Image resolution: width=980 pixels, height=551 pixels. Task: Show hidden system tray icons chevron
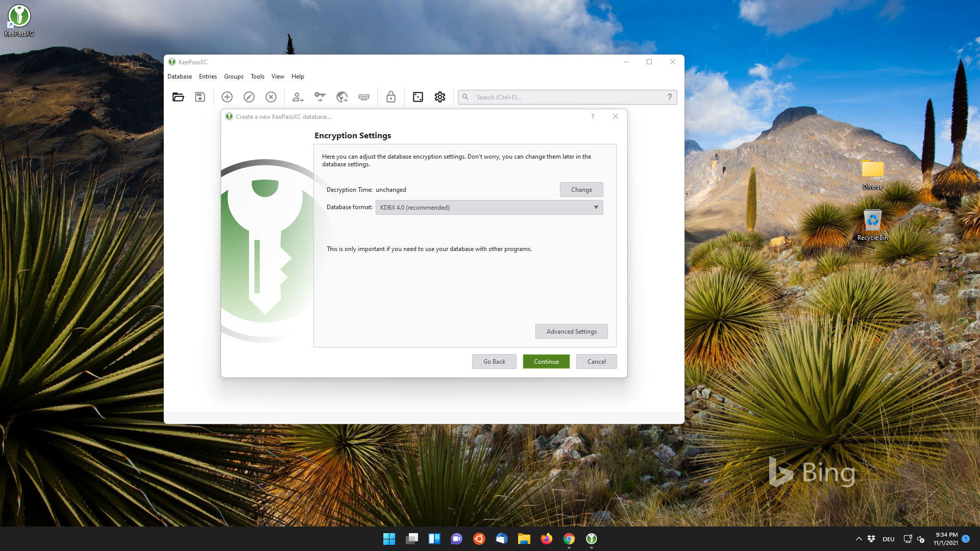click(859, 539)
